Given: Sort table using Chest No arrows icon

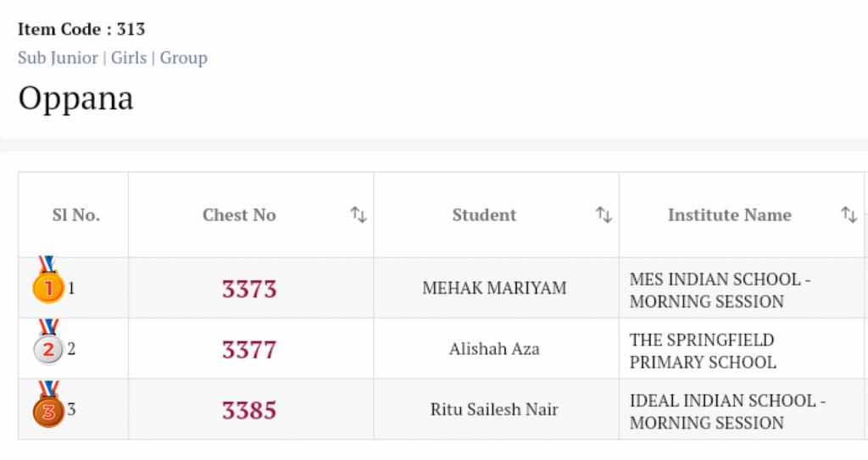Looking at the screenshot, I should coord(359,215).
